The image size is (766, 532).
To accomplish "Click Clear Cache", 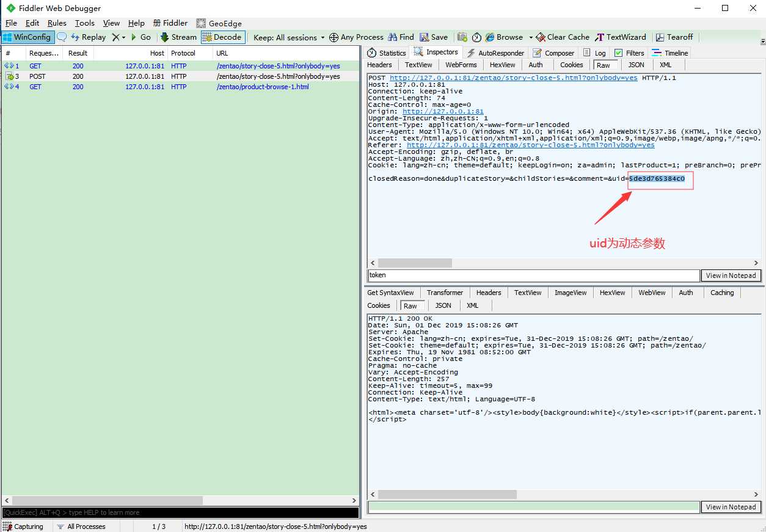I will pyautogui.click(x=563, y=37).
